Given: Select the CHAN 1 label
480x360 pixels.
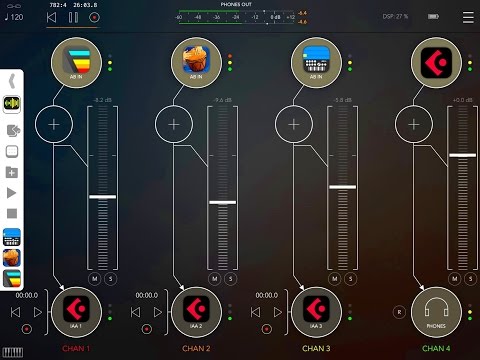Looking at the screenshot, I should (76, 349).
